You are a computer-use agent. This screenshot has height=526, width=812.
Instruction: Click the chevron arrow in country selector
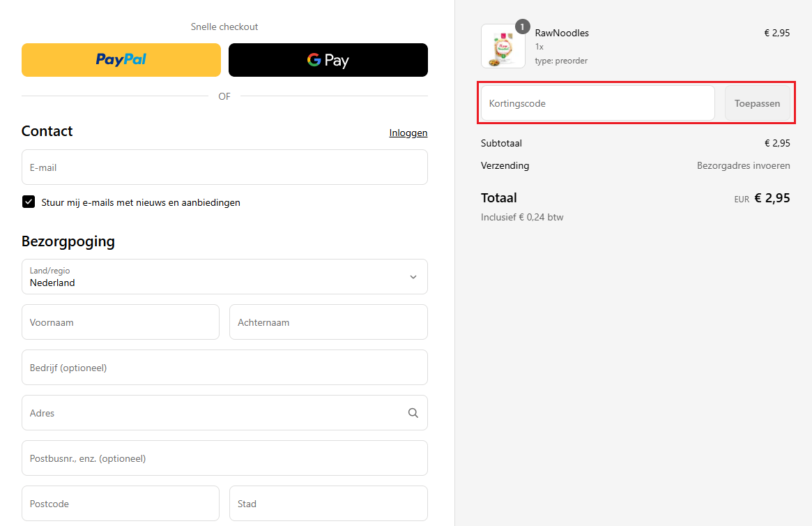(x=413, y=277)
